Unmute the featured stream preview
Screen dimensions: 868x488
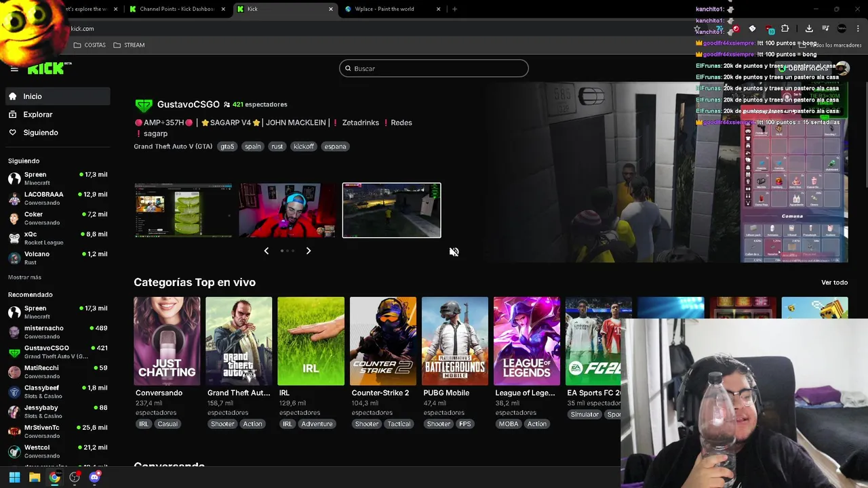[x=454, y=251]
